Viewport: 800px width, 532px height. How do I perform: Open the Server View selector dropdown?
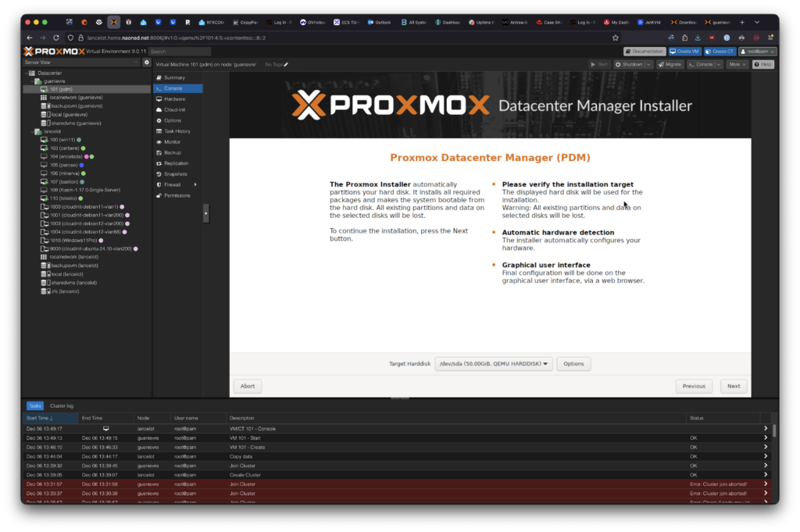point(136,62)
